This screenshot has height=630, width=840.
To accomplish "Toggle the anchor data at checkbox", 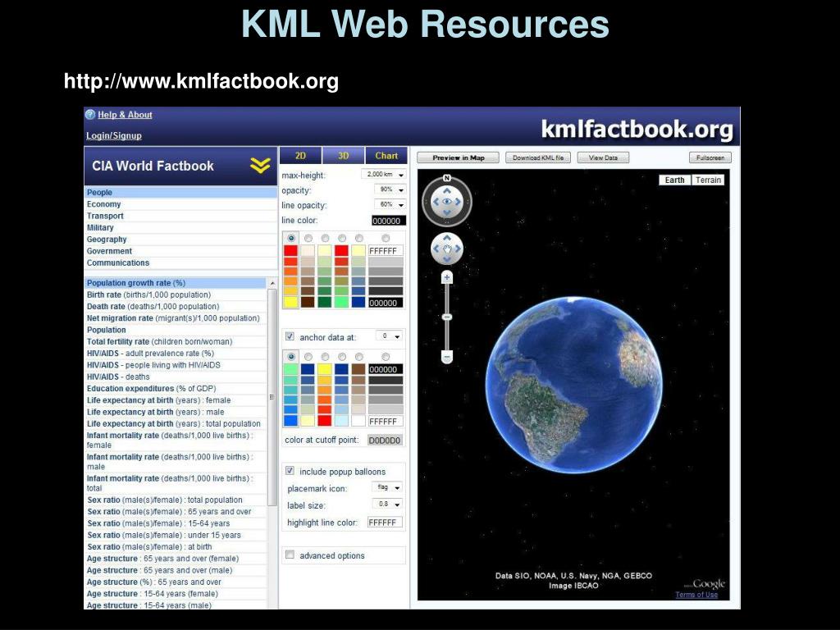I will pyautogui.click(x=290, y=336).
